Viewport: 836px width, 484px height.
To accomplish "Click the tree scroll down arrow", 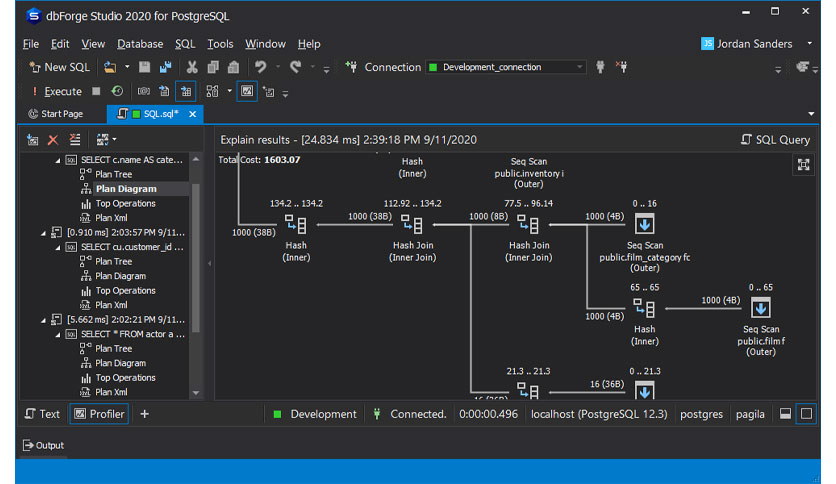I will pos(196,393).
